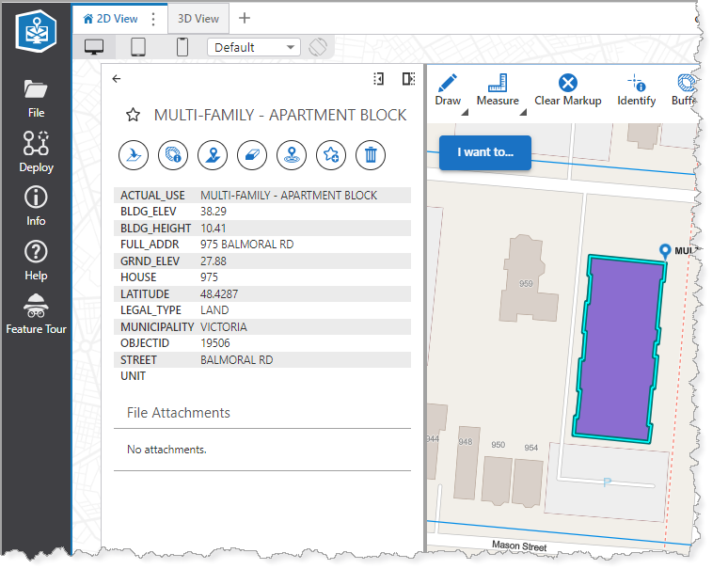This screenshot has width=728, height=585.
Task: Click the I want to... button
Action: coord(485,152)
